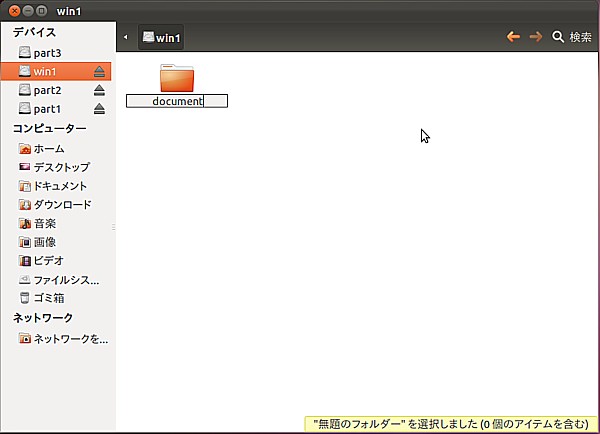The width and height of the screenshot is (600, 434).
Task: Collapse path bar with left triangle
Action: click(x=126, y=37)
